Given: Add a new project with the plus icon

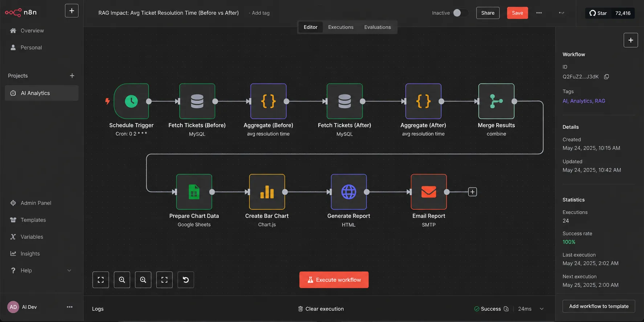Looking at the screenshot, I should point(72,76).
